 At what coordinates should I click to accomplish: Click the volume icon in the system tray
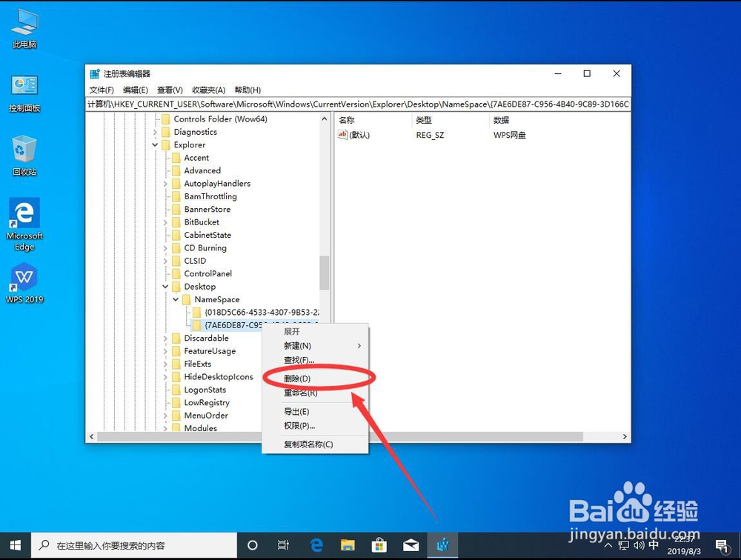click(x=639, y=545)
